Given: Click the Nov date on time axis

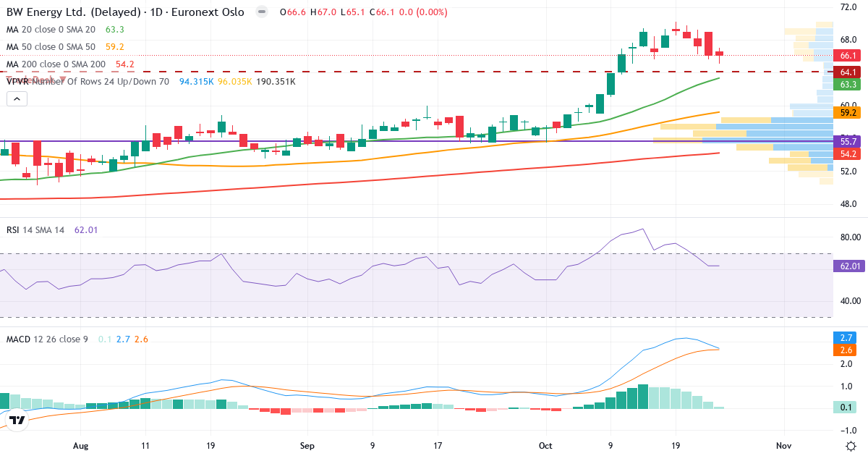Looking at the screenshot, I should (783, 445).
